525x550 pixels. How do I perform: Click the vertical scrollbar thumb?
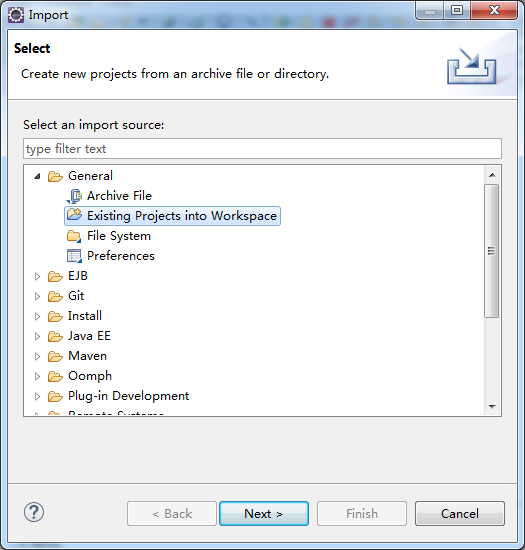click(492, 251)
